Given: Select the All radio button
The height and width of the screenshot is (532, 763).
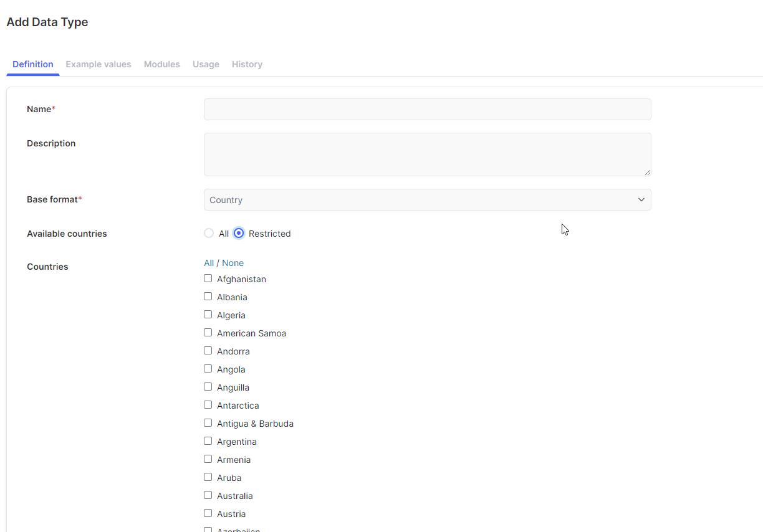Looking at the screenshot, I should (x=209, y=234).
